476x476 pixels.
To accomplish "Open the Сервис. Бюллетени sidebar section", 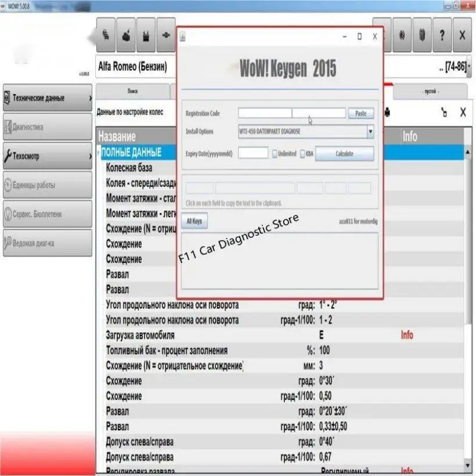I will point(48,214).
